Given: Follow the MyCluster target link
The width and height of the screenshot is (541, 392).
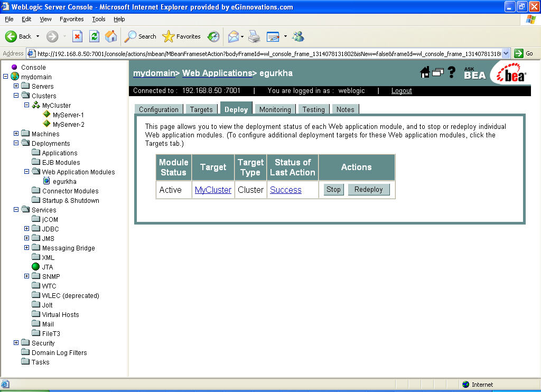Looking at the screenshot, I should 213,190.
